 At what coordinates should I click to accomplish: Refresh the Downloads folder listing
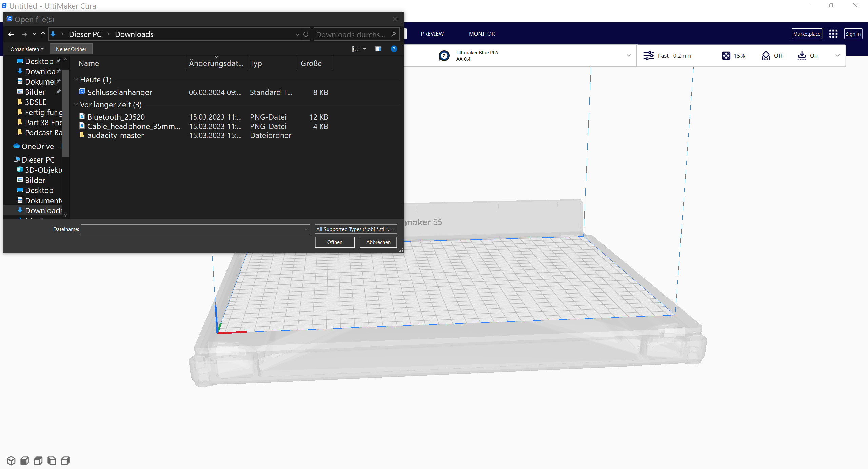pyautogui.click(x=305, y=34)
